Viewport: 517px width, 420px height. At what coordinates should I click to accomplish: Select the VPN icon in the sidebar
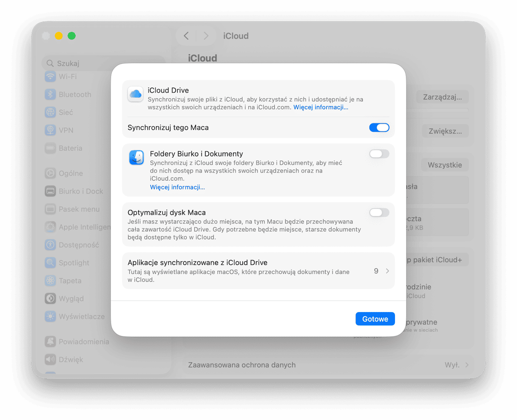(50, 130)
